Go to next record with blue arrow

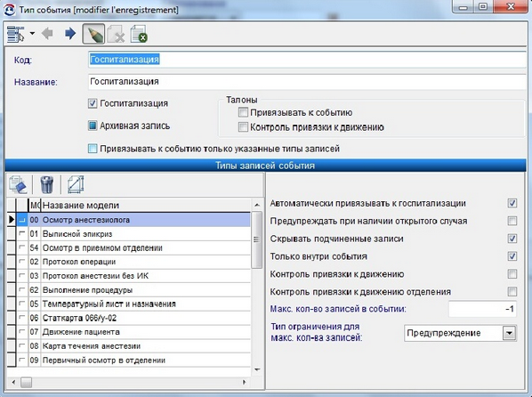tap(70, 33)
